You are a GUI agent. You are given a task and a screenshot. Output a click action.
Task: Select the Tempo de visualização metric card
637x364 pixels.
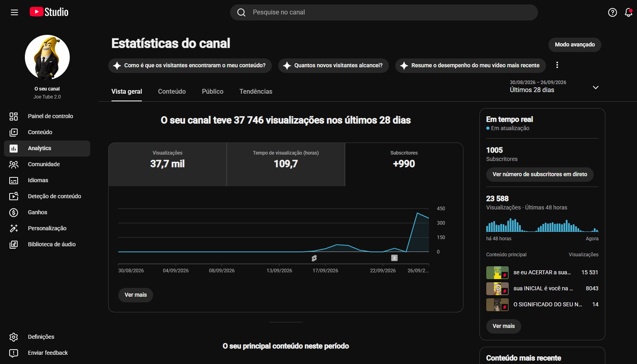pos(286,165)
